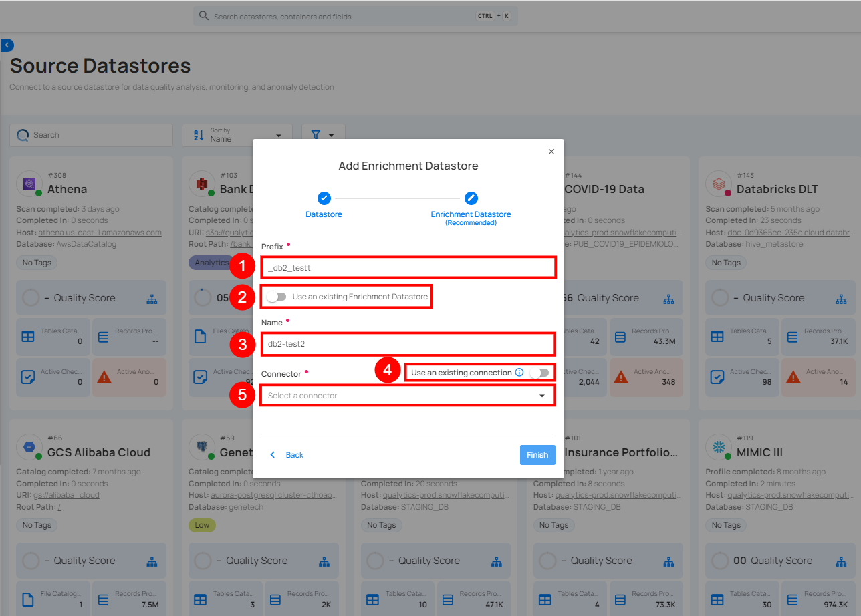Open the COVID-19 Data card title
Viewport: 861px width, 616px height.
pos(604,189)
